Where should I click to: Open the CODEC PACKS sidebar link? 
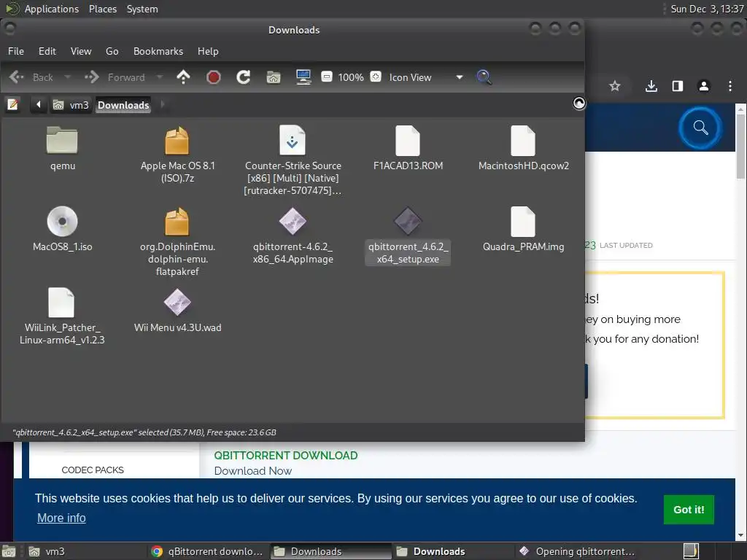pyautogui.click(x=93, y=470)
